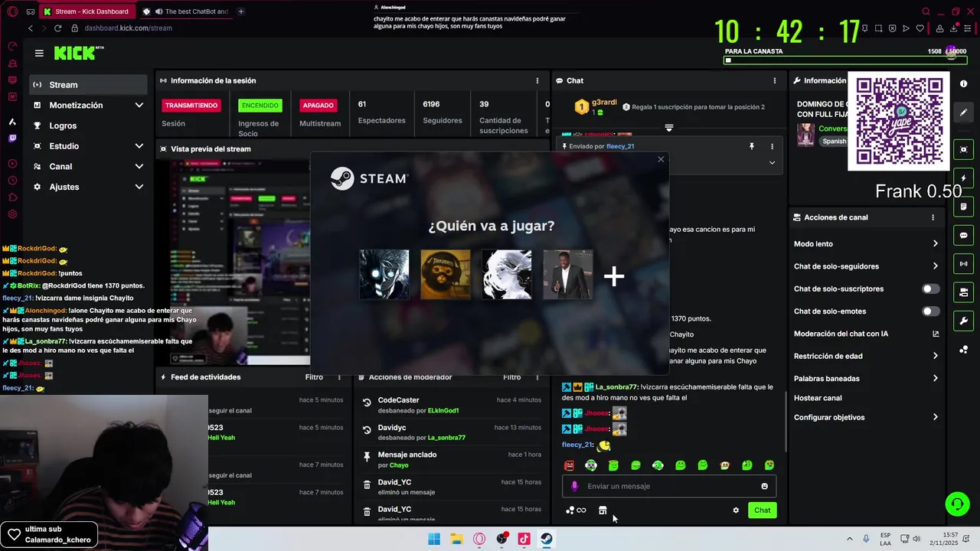Click TRANSMITIENDO status badge

coord(191,106)
